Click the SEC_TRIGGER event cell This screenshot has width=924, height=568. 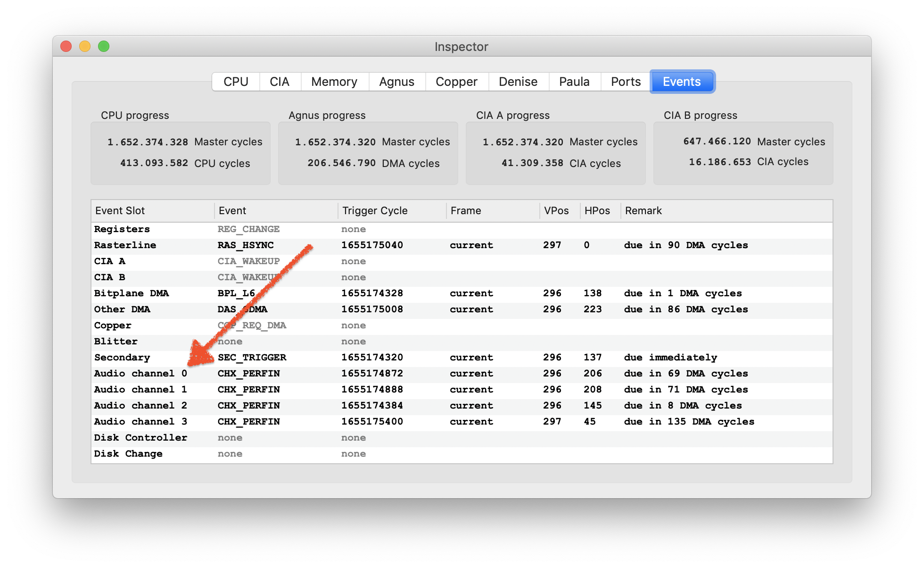252,358
